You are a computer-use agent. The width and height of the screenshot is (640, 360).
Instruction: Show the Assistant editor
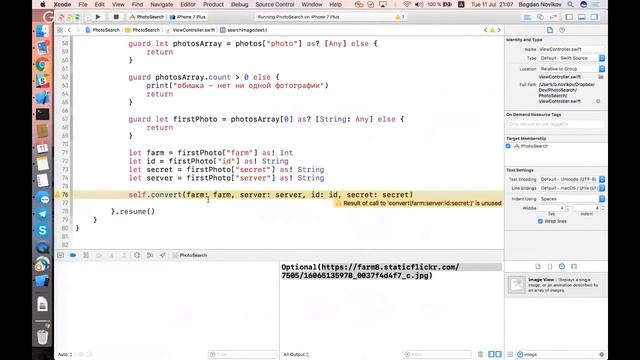pos(540,17)
